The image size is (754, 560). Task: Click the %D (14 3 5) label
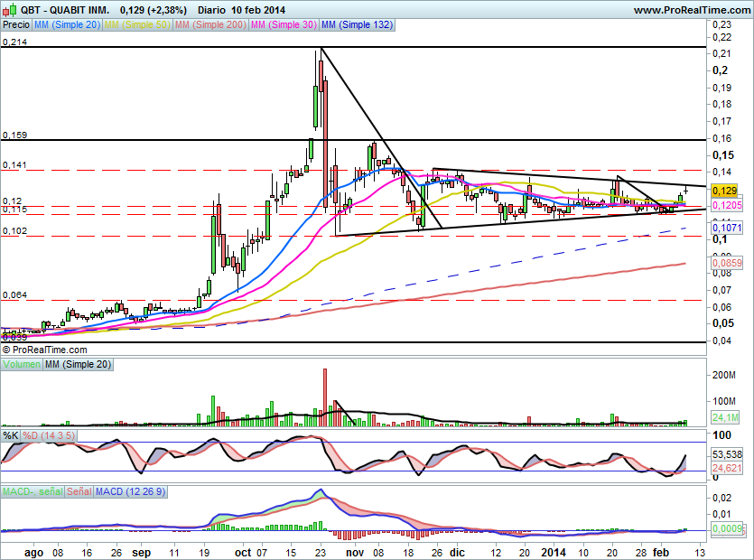click(x=48, y=435)
